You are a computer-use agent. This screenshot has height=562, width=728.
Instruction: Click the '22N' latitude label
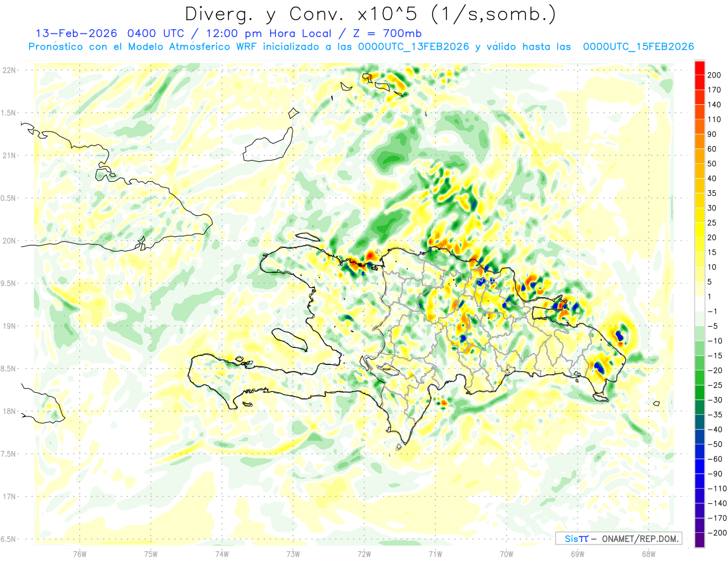tap(10, 70)
